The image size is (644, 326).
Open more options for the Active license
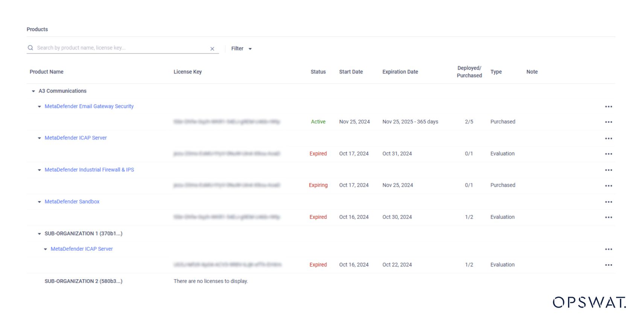(608, 122)
